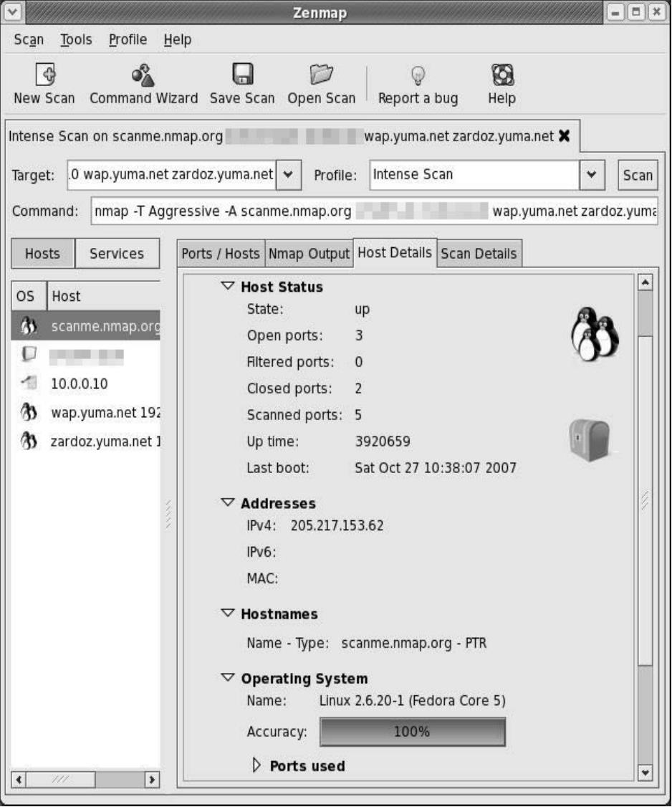
Task: Open the Profile dropdown arrow
Action: tap(592, 175)
